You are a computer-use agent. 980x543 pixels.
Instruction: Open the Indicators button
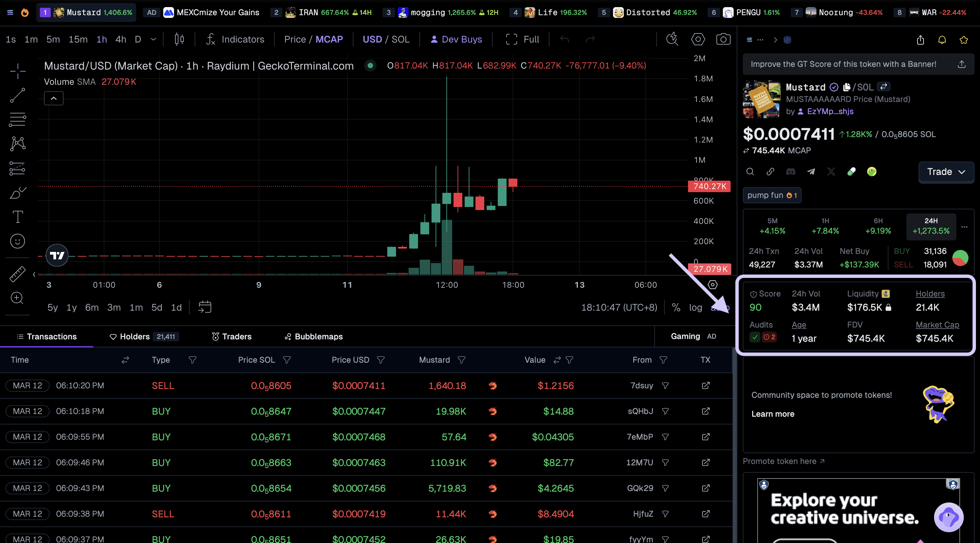[x=235, y=39]
